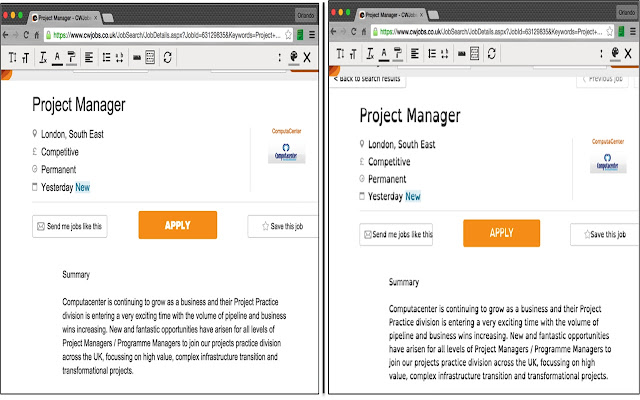Image resolution: width=640 pixels, height=400 pixels.
Task: Click the green extension icon in left window
Action: [300, 35]
